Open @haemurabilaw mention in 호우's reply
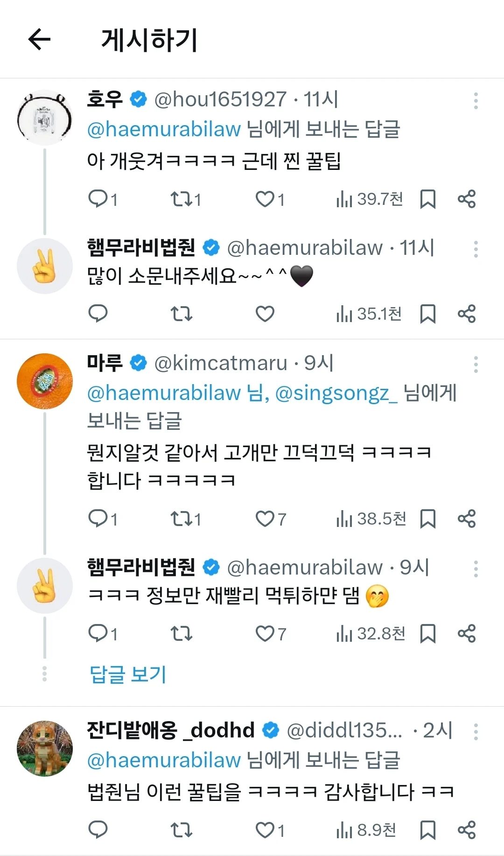This screenshot has height=856, width=504. pyautogui.click(x=164, y=129)
